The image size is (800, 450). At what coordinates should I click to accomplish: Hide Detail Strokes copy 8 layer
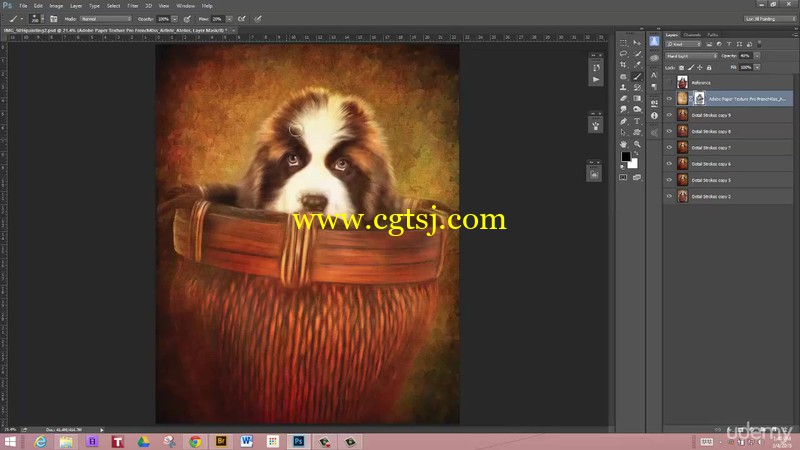[x=669, y=132]
